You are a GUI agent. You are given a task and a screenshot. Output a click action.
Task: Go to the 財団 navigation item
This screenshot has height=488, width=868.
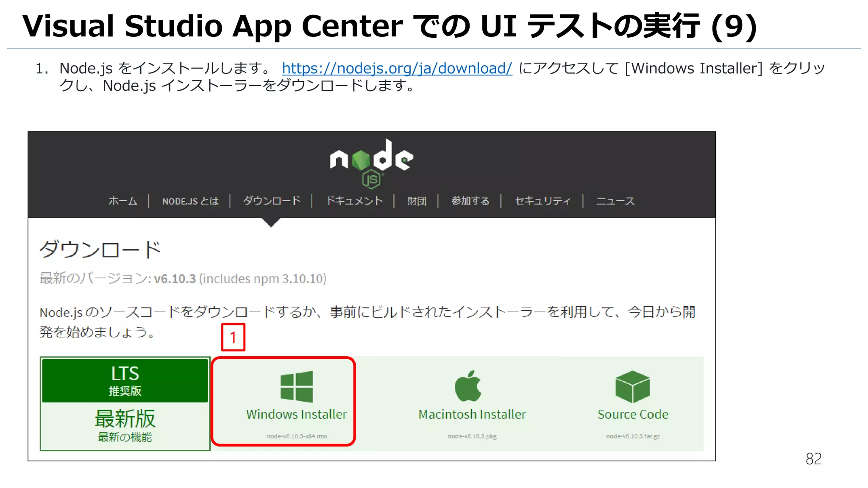click(417, 201)
